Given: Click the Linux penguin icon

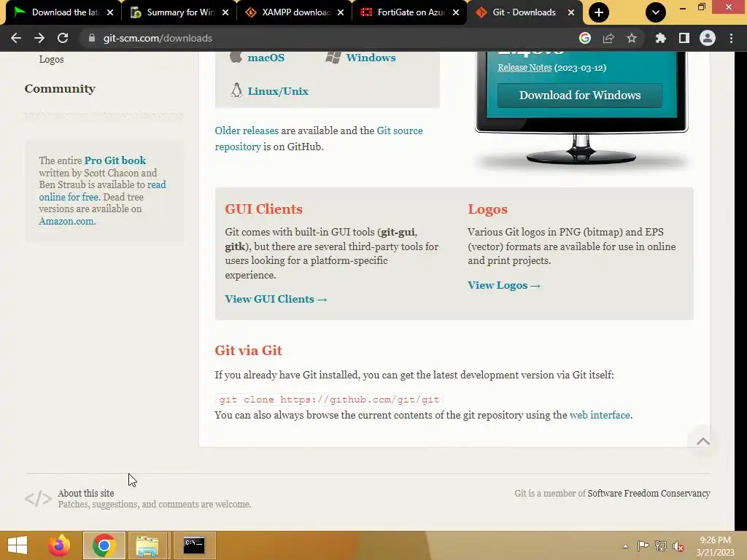Looking at the screenshot, I should pos(236,90).
